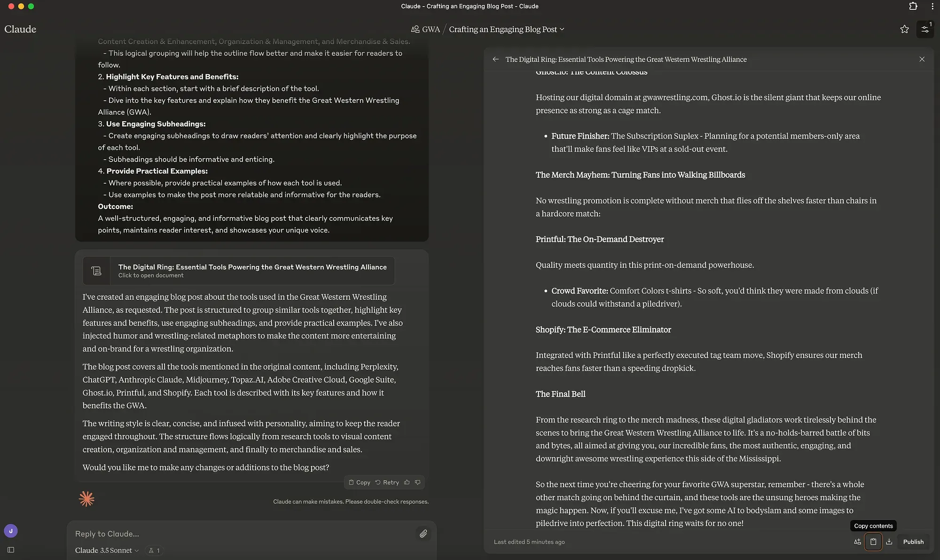940x560 pixels.
Task: Click the artifact panel title text
Action: [626, 59]
